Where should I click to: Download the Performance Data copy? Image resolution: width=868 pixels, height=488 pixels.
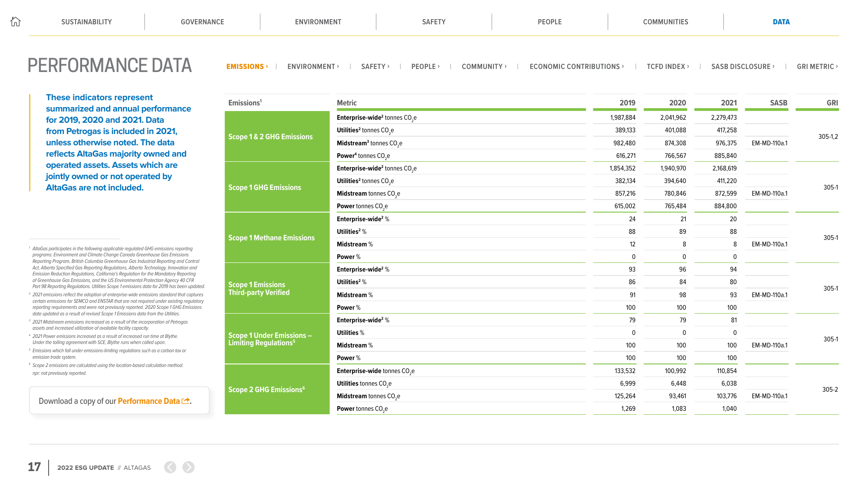click(149, 401)
